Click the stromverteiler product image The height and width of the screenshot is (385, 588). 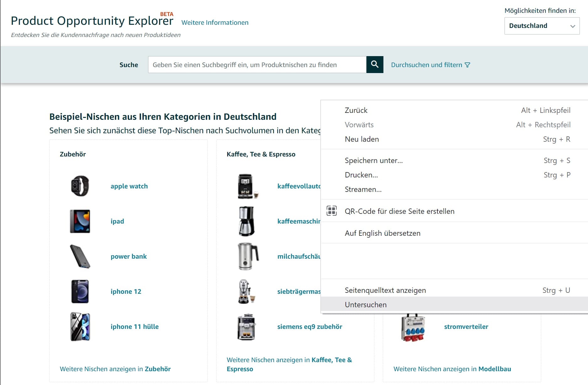click(413, 327)
